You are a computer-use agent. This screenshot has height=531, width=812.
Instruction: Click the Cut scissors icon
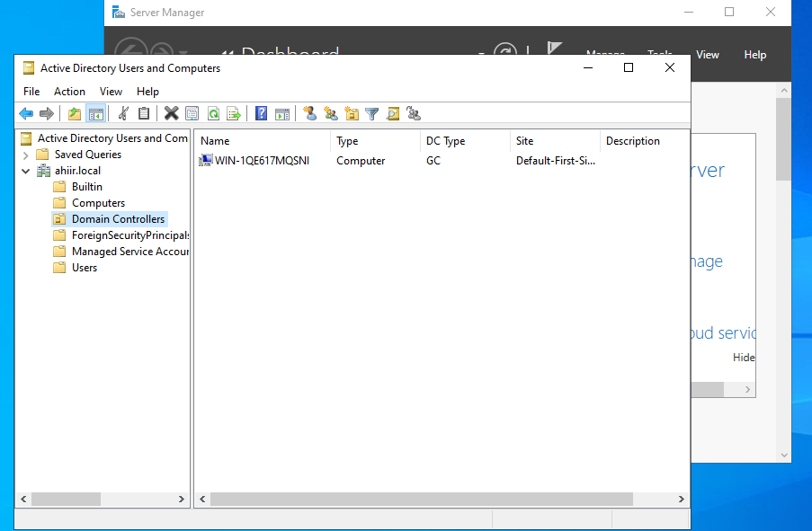[123, 113]
